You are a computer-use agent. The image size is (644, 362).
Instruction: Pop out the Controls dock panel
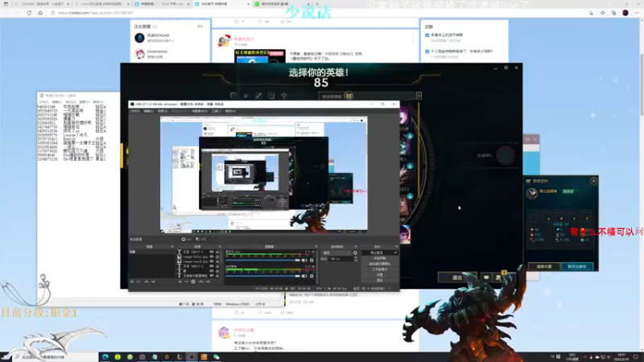(x=395, y=246)
